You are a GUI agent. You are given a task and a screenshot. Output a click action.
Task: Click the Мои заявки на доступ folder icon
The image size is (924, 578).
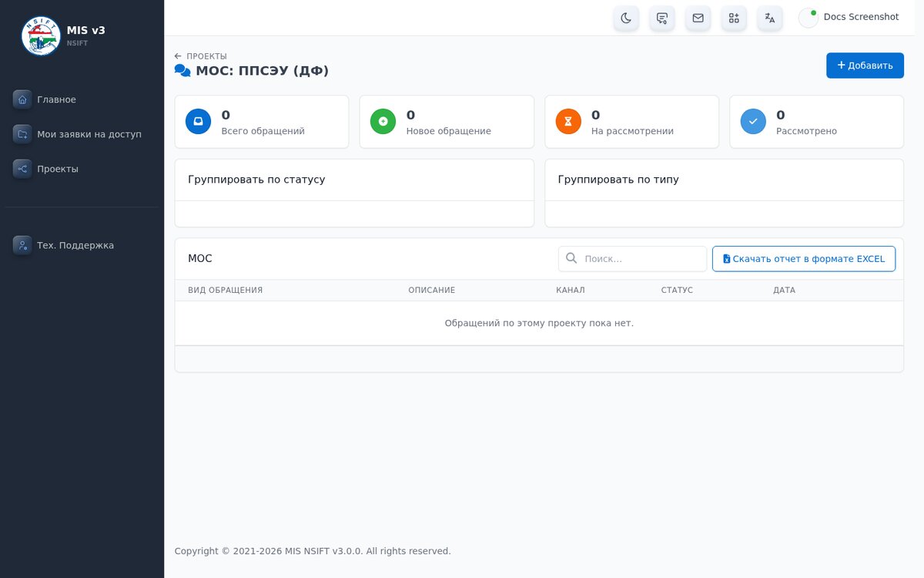click(x=22, y=134)
